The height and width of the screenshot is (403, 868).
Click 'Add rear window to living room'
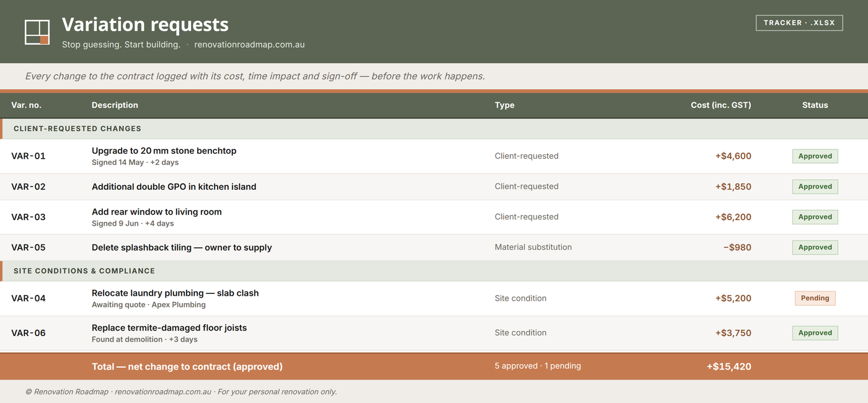tap(157, 212)
